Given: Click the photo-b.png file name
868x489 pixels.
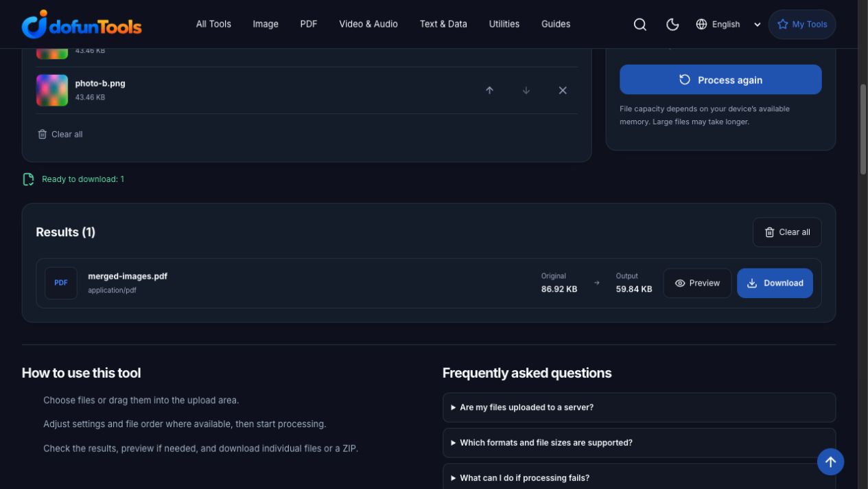Looking at the screenshot, I should (x=100, y=84).
